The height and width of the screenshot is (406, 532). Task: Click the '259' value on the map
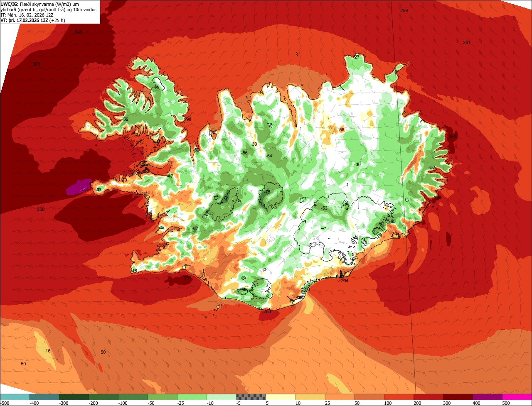tap(404, 10)
